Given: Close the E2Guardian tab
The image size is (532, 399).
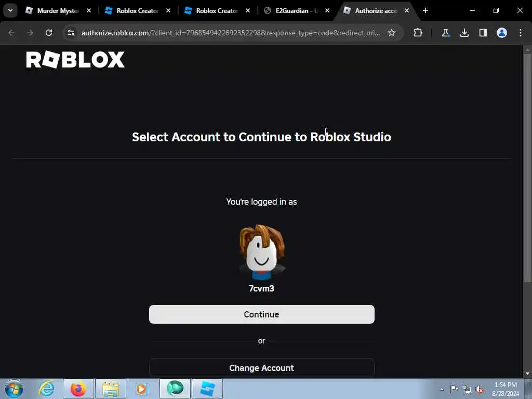Looking at the screenshot, I should point(327,11).
